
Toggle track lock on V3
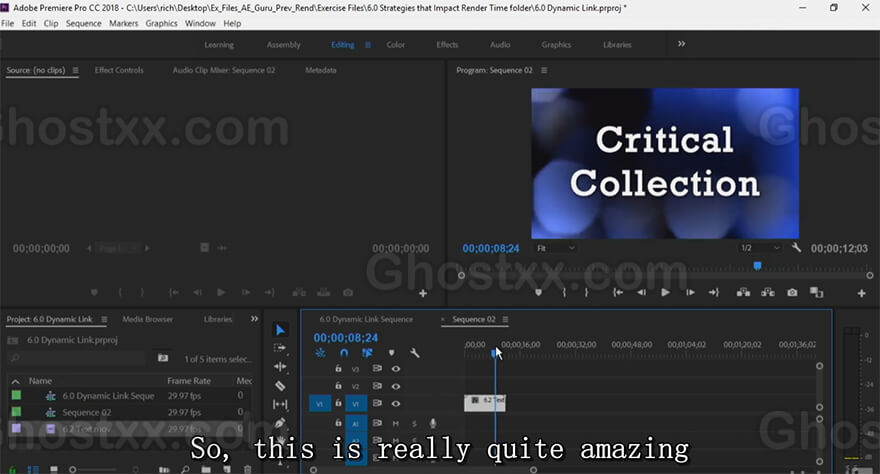[338, 368]
